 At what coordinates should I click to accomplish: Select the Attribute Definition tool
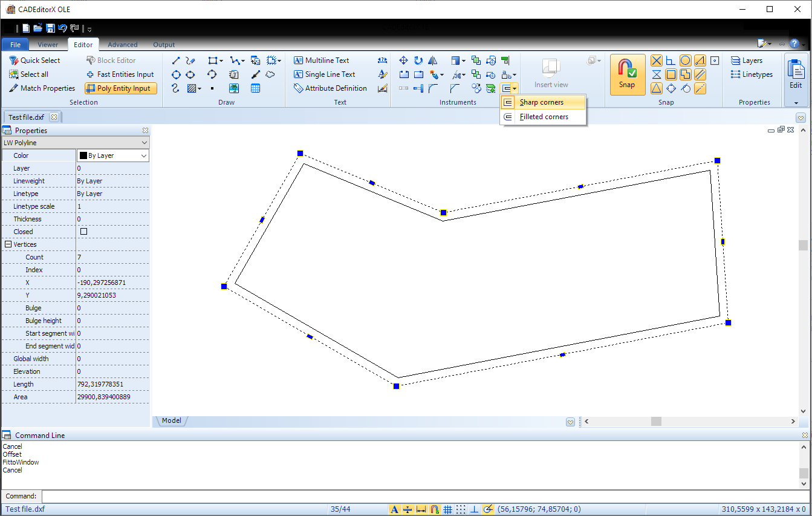[x=330, y=88]
